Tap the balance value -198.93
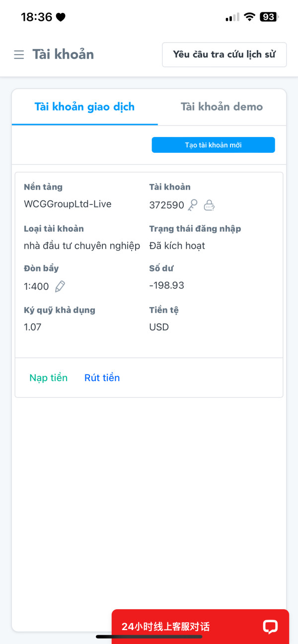 coord(167,285)
